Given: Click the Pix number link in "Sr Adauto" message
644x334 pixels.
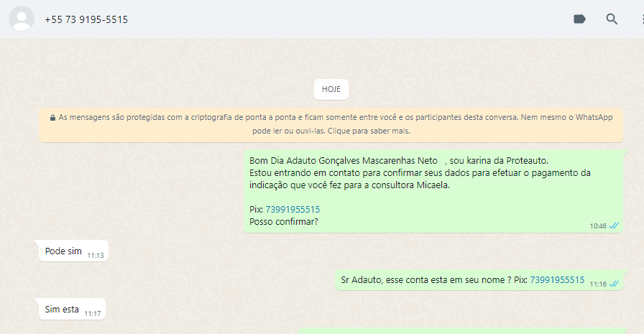Looking at the screenshot, I should (557, 279).
